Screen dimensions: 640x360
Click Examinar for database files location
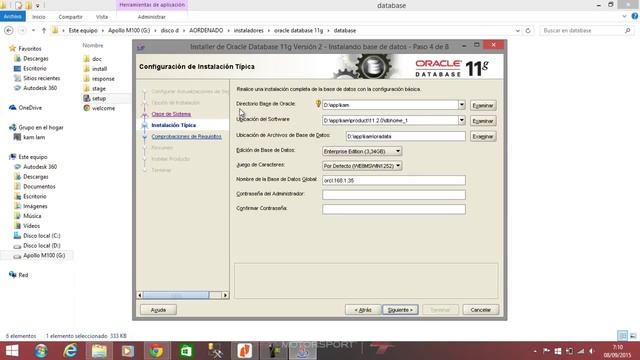[483, 136]
